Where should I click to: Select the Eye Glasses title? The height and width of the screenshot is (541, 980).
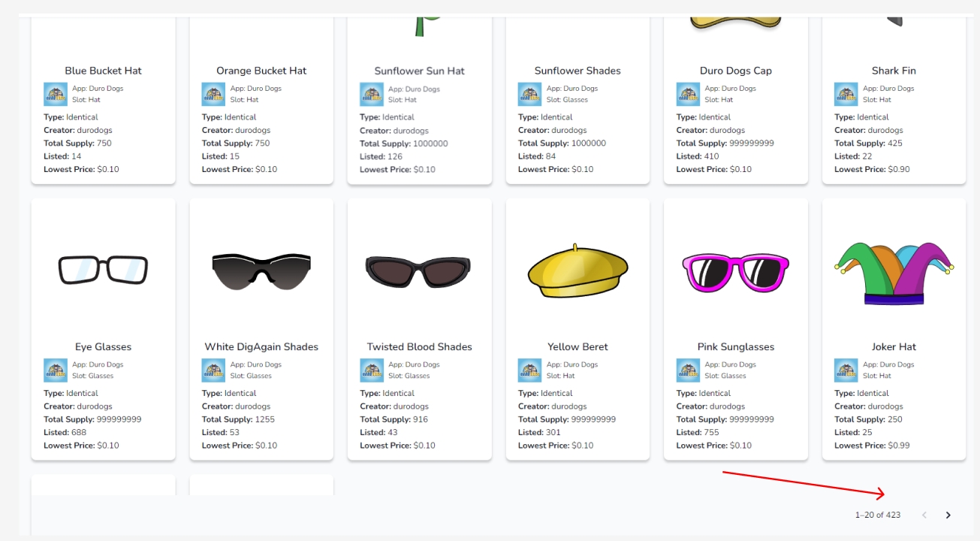pyautogui.click(x=104, y=347)
